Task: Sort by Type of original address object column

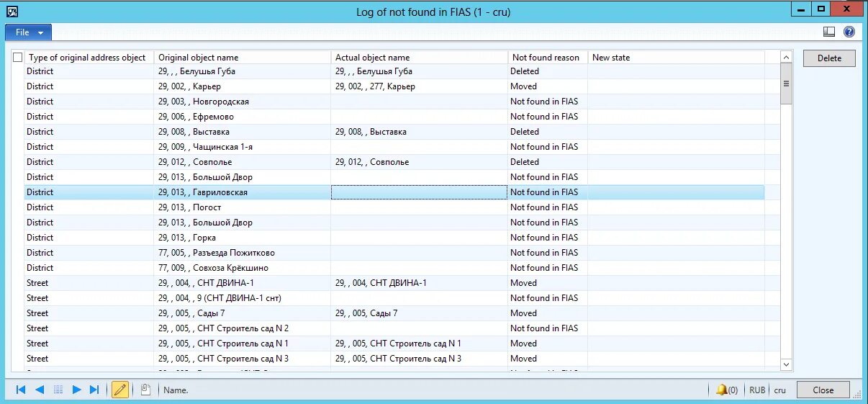Action: coord(89,58)
